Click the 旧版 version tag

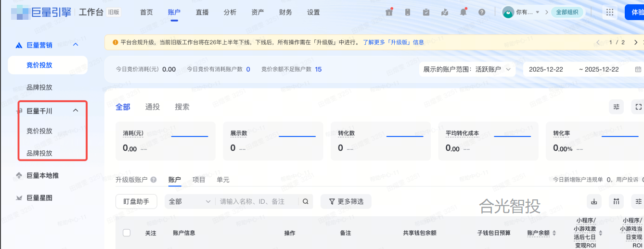click(x=114, y=12)
